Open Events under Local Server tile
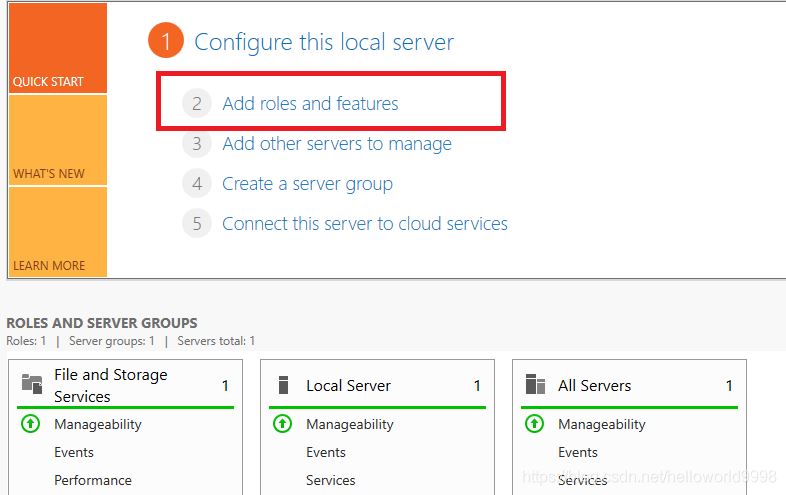 click(x=326, y=452)
